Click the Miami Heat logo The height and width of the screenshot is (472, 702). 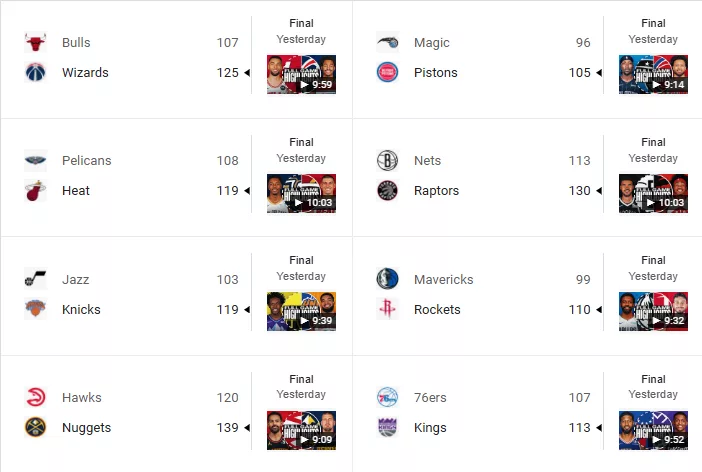[x=35, y=191]
